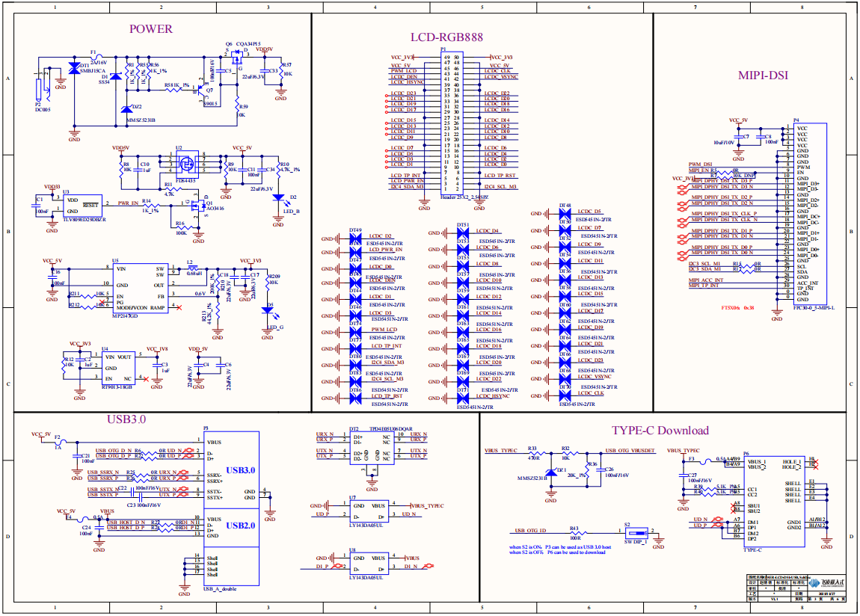Select the LCD-RGB888 section heading
This screenshot has height=616, width=860.
(x=446, y=37)
